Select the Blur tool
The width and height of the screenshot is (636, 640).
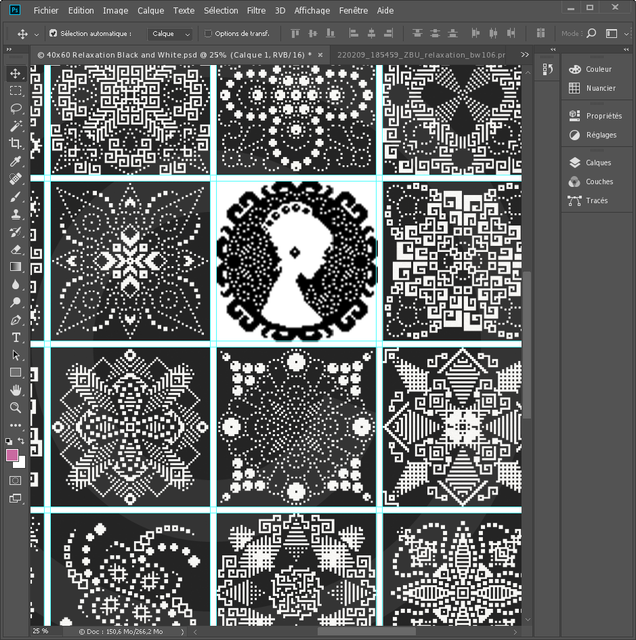(15, 285)
